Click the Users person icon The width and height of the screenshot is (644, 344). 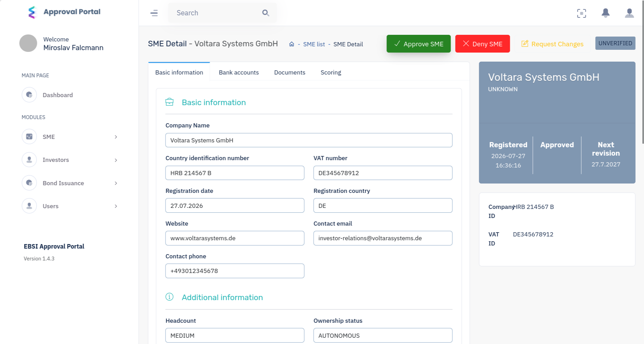coord(29,206)
